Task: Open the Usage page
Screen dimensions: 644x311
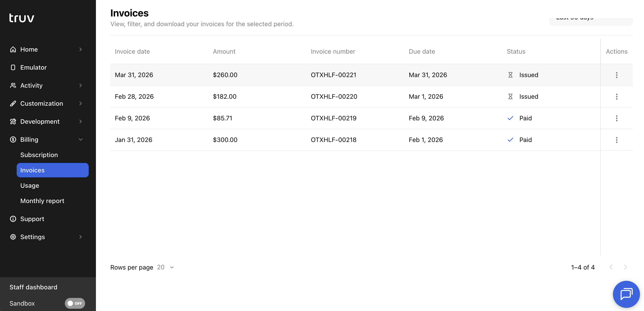Action: tap(29, 185)
